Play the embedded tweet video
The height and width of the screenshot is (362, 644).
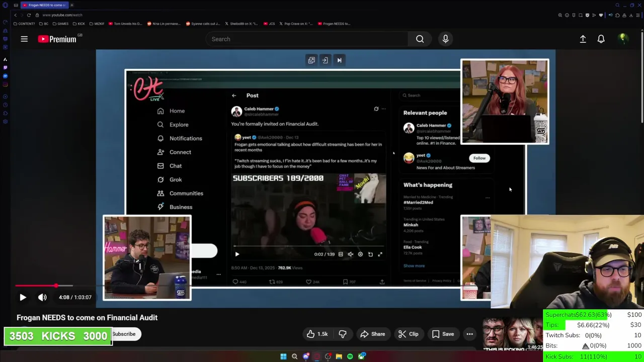pos(237,254)
